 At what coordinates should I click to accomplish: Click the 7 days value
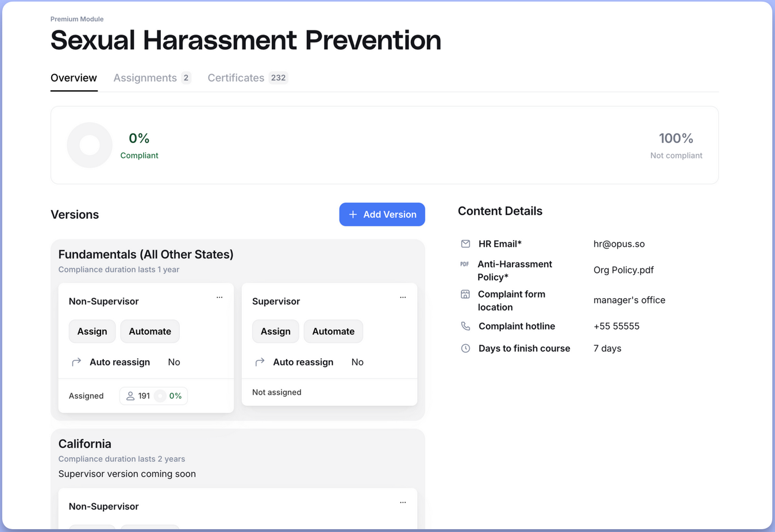607,348
